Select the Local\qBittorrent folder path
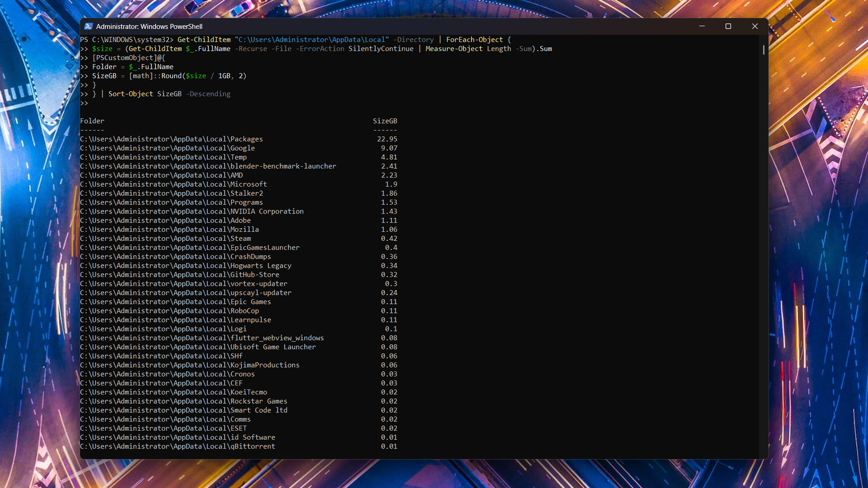Viewport: 868px width, 488px height. click(x=178, y=446)
